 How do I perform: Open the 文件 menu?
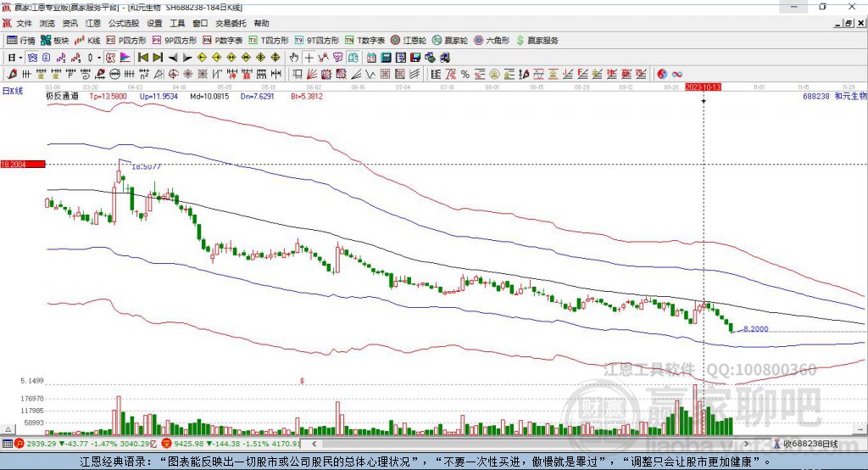click(24, 23)
